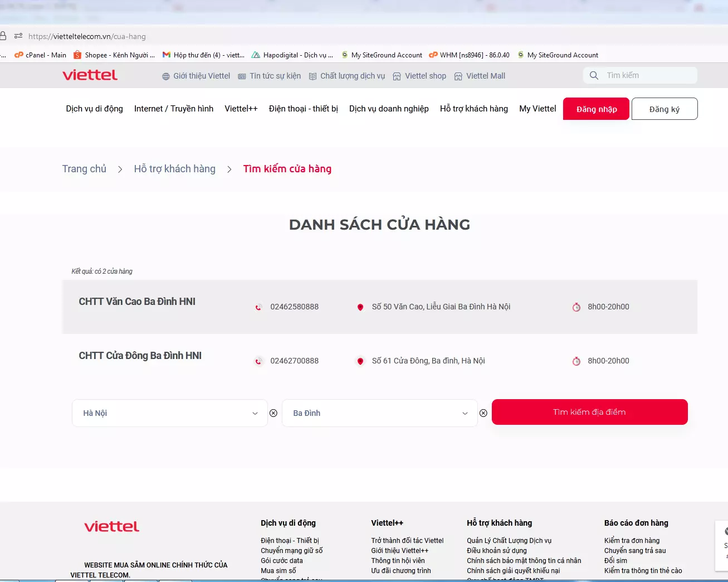
Task: Click the Tin tức sự kiện top link
Action: pos(275,76)
